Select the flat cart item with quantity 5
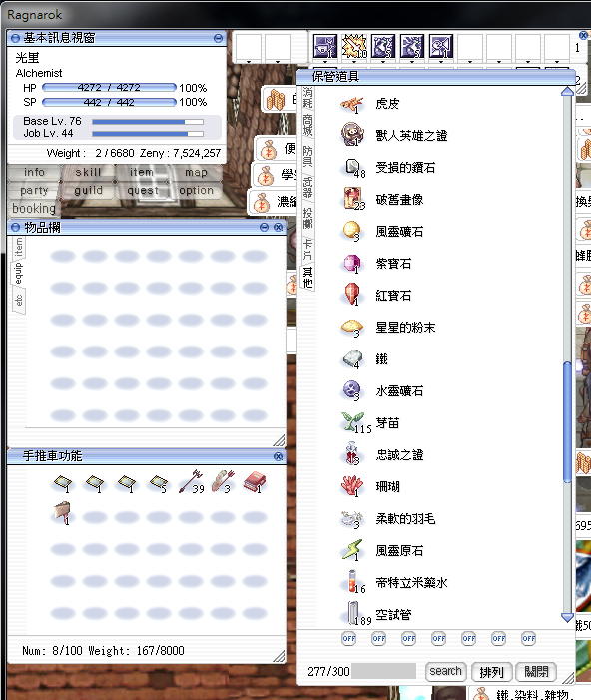Viewport: 591px width, 700px height. point(159,484)
